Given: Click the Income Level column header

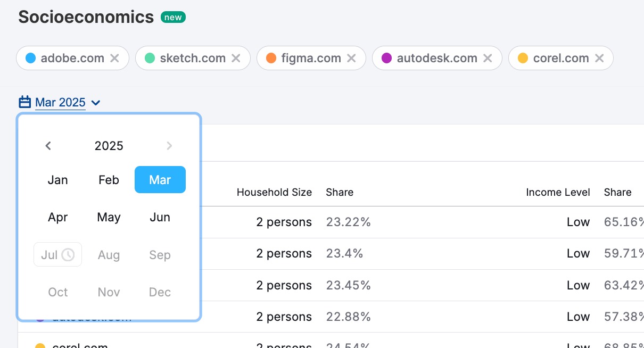Looking at the screenshot, I should pyautogui.click(x=558, y=192).
